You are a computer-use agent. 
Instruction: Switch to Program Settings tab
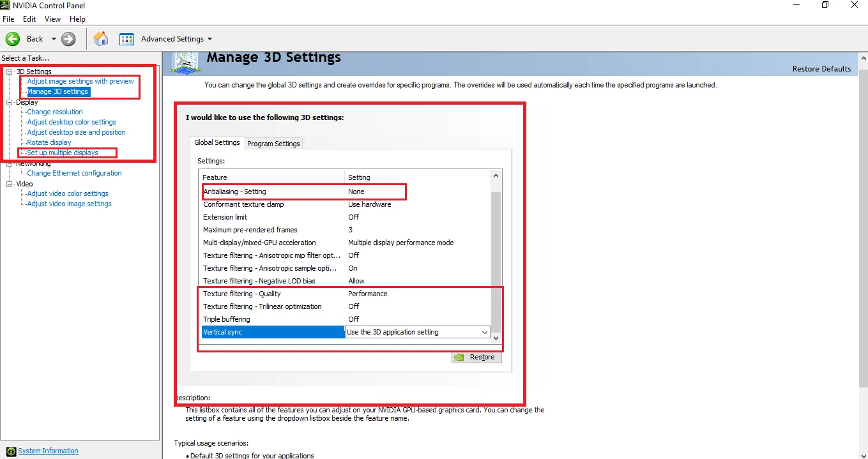pyautogui.click(x=273, y=144)
